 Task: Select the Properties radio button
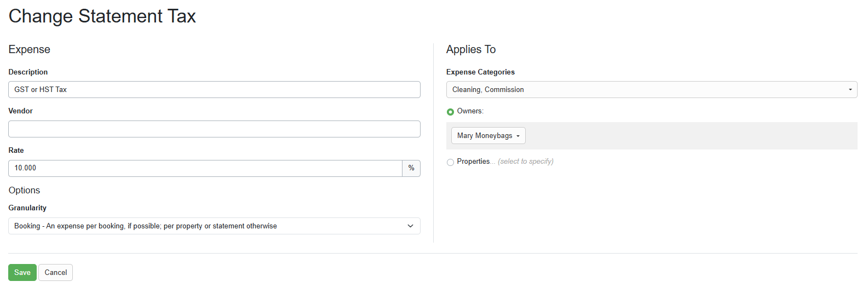pos(450,162)
